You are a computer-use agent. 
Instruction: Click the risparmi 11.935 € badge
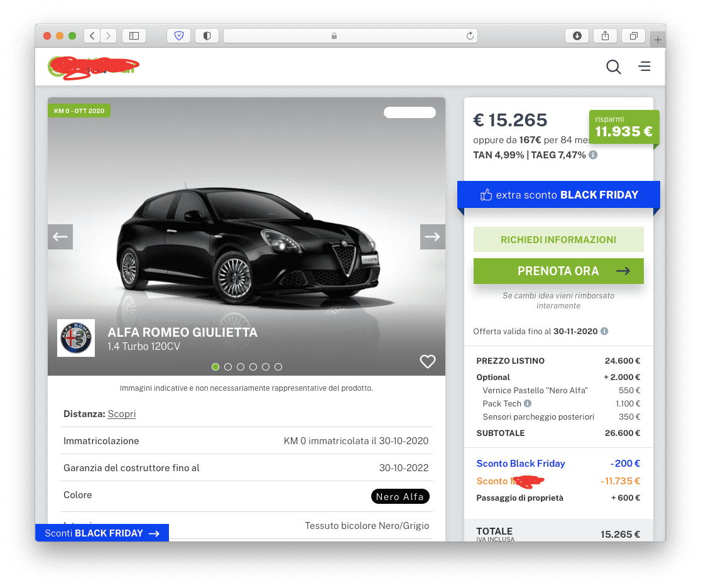(x=624, y=127)
